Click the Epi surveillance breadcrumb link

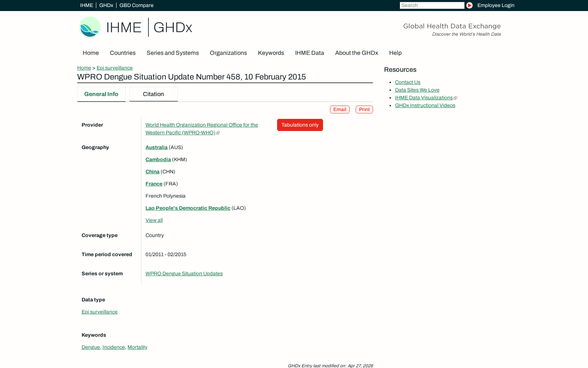click(115, 68)
